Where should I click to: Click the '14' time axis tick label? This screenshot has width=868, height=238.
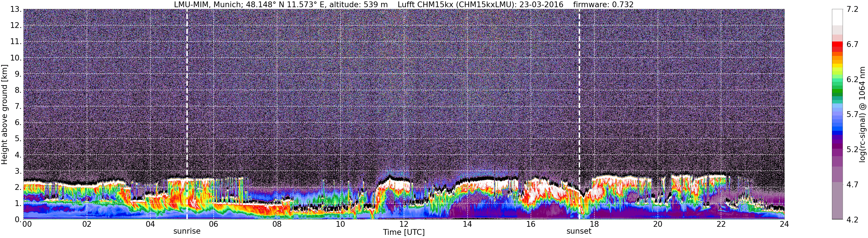click(467, 224)
